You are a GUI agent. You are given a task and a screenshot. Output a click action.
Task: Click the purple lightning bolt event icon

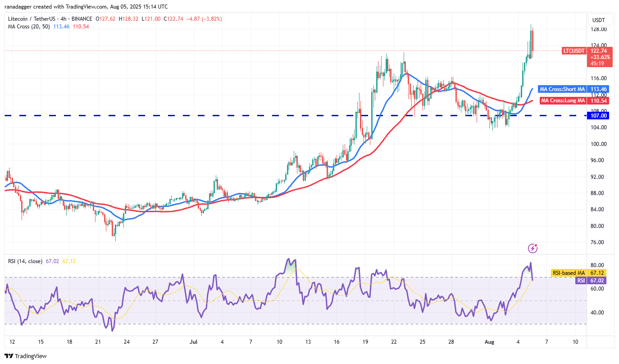pos(533,248)
